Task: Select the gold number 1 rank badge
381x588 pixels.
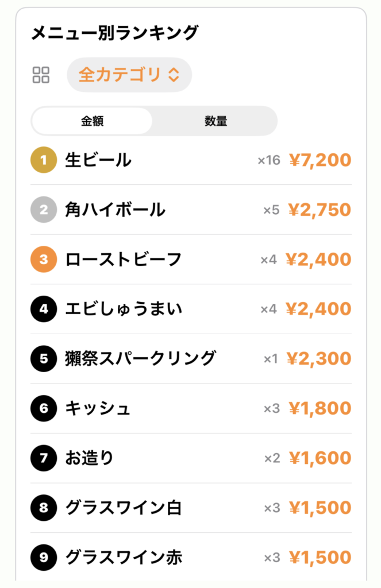Action: click(x=43, y=160)
